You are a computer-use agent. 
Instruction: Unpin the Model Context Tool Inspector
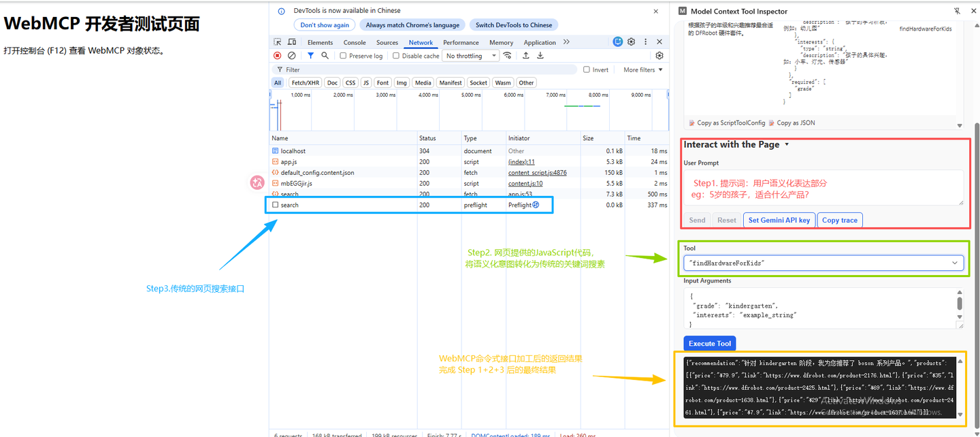pyautogui.click(x=957, y=12)
